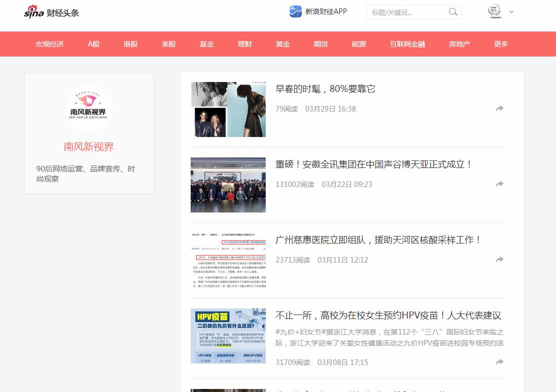
Task: Open article 高校为在校女生预约HPV疫苗
Action: coord(388,315)
